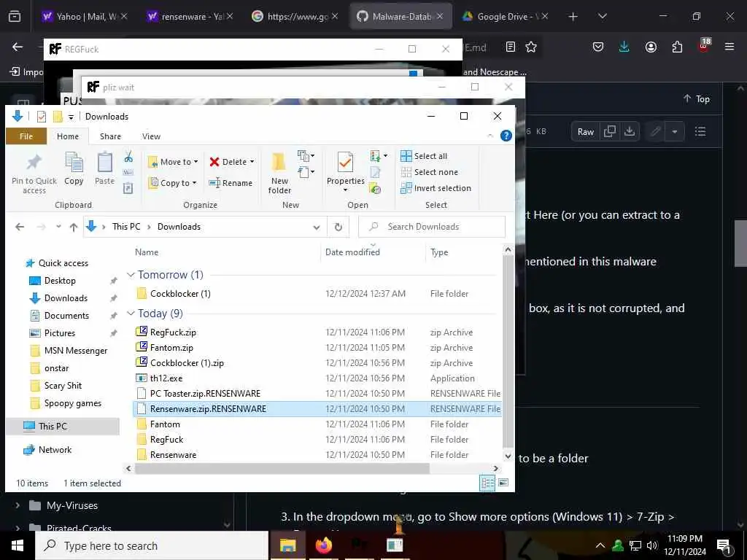Click Select none in ribbon
The width and height of the screenshot is (747, 560).
coord(429,172)
